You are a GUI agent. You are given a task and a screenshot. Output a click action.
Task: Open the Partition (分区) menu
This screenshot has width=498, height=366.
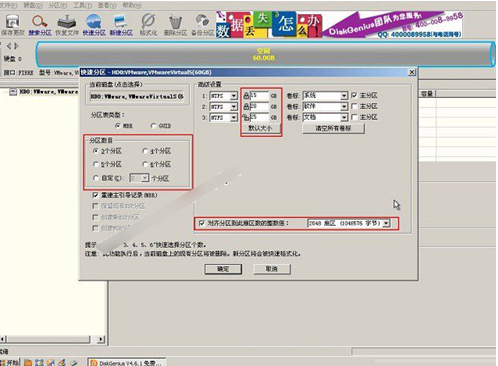click(57, 5)
